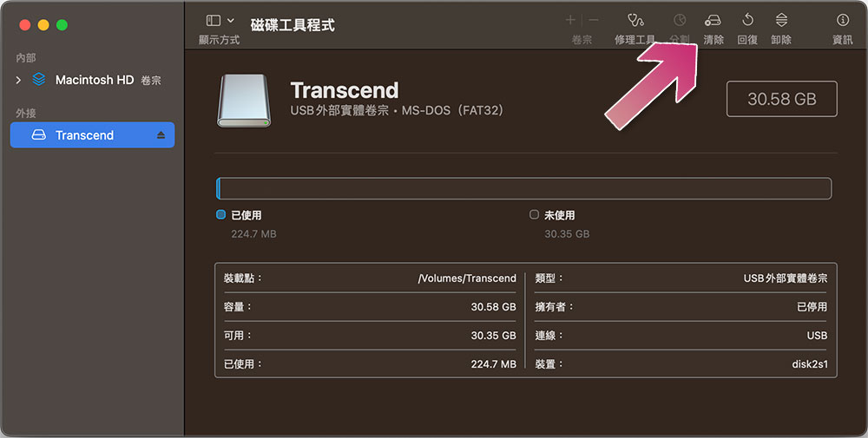Select the Transcend external drive item
Viewport: 868px width, 438px height.
coord(85,135)
